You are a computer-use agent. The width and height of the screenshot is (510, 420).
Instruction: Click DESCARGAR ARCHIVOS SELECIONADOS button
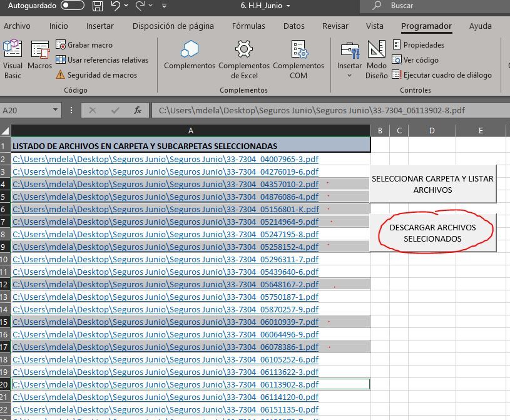tap(432, 233)
